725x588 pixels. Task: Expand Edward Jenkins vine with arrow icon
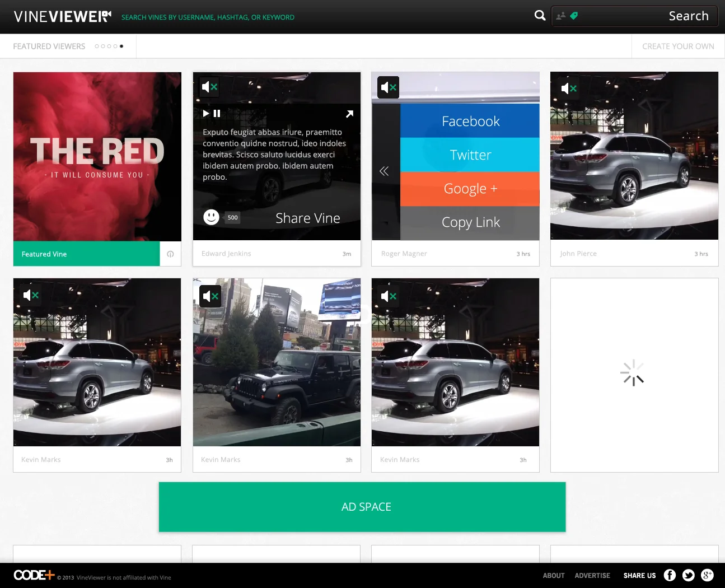[x=349, y=114]
